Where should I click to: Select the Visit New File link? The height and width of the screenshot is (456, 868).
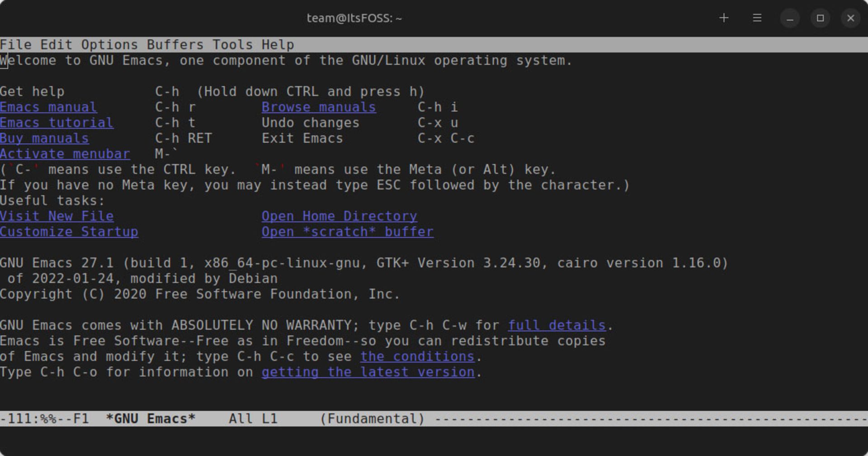(x=57, y=216)
